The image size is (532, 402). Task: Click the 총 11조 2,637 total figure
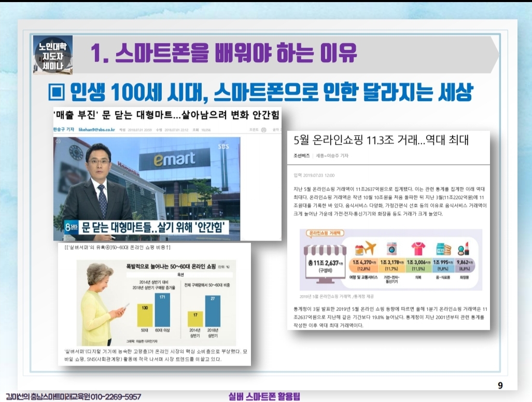(x=325, y=263)
